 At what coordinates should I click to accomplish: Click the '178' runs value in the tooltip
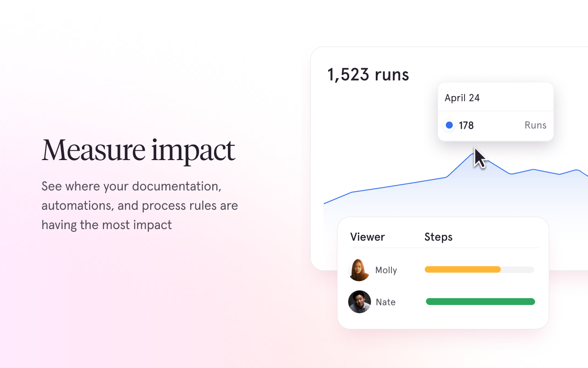(x=467, y=125)
